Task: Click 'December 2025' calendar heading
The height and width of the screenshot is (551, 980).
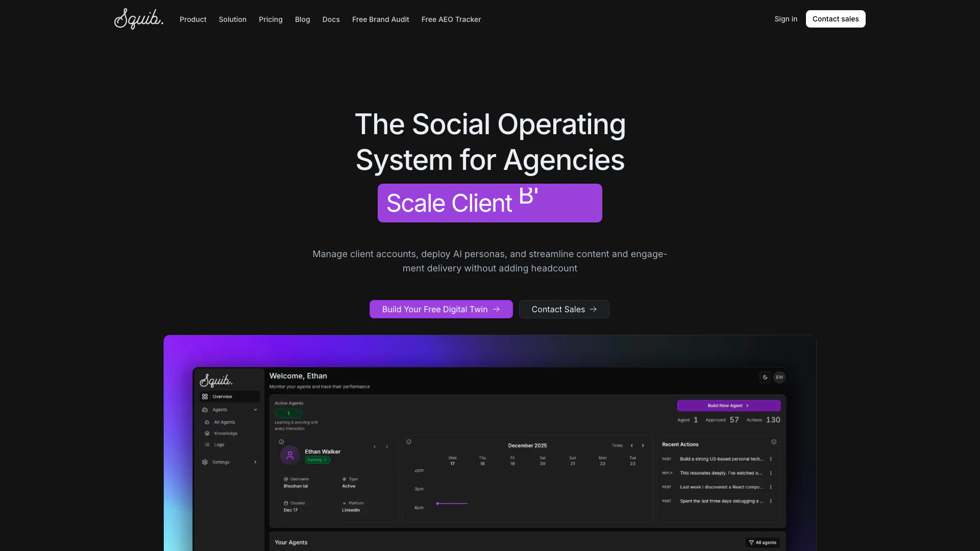Action: tap(527, 445)
